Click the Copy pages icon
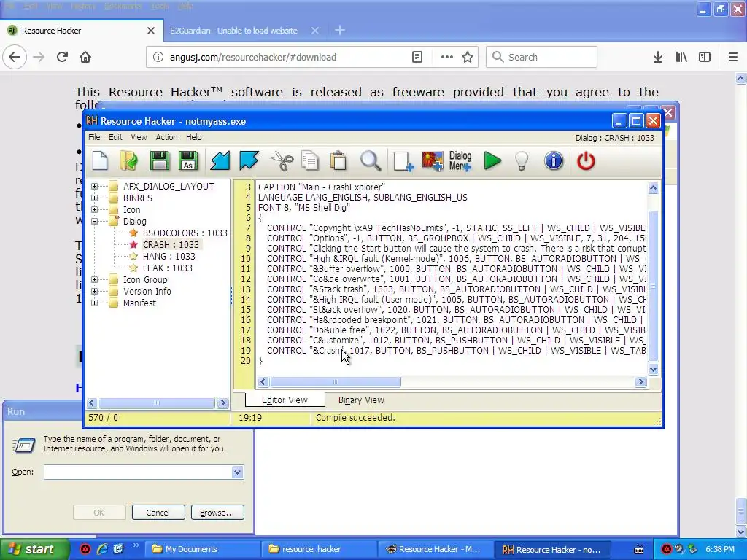747x560 pixels. (310, 161)
